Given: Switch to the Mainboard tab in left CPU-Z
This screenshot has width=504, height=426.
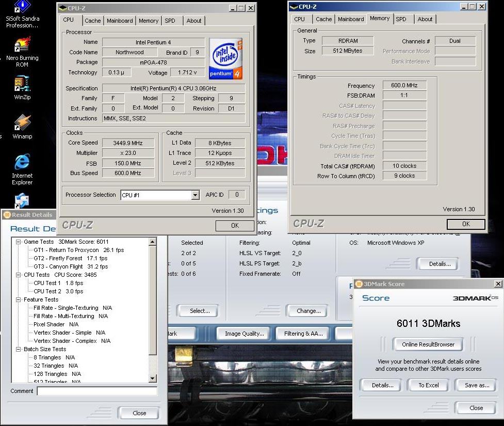Looking at the screenshot, I should point(120,21).
